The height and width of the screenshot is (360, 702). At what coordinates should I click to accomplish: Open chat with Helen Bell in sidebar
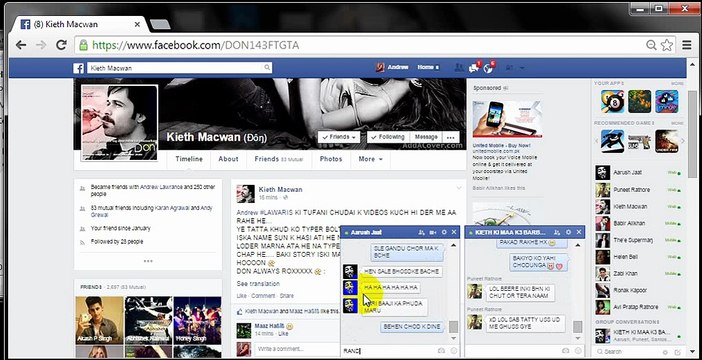tap(638, 257)
